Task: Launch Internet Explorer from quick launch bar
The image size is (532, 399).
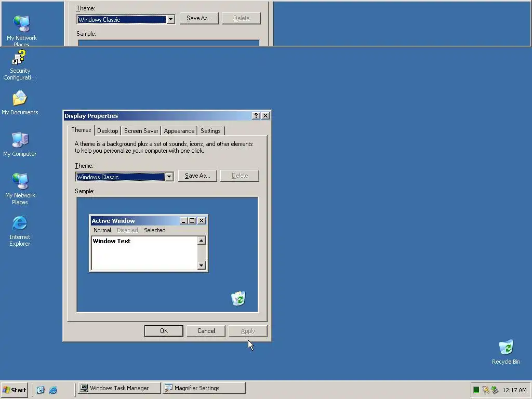Action: point(53,390)
